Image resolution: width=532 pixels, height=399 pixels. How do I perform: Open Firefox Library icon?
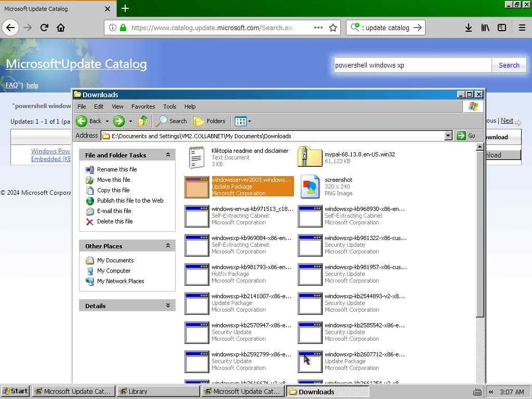[485, 28]
